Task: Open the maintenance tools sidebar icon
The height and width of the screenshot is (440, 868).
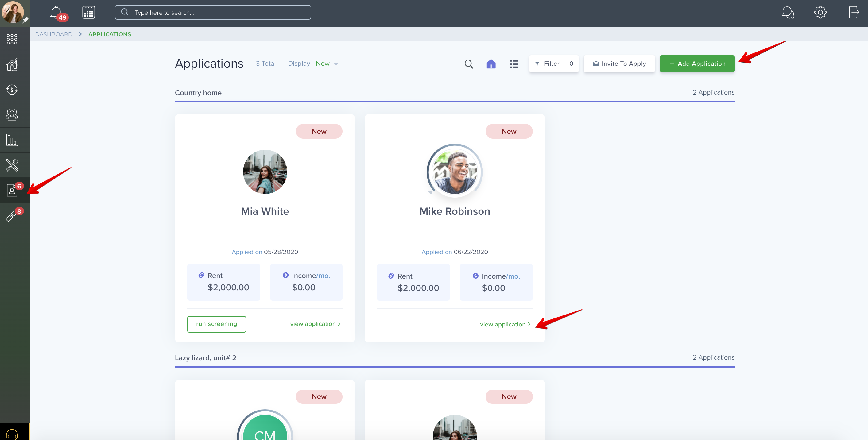Action: pos(12,165)
